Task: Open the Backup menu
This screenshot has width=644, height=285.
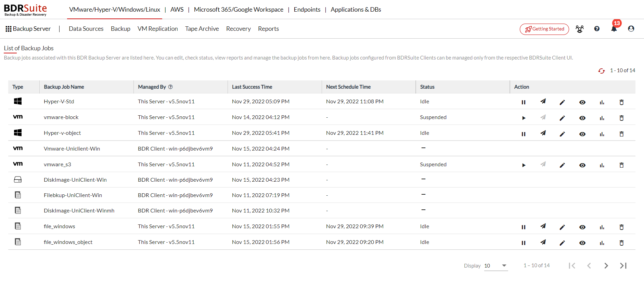Action: [120, 29]
